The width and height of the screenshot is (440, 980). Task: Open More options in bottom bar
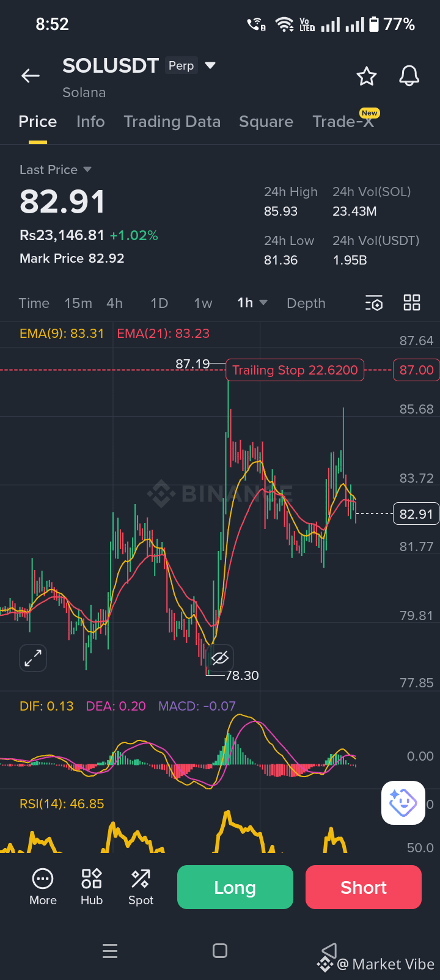[43, 887]
